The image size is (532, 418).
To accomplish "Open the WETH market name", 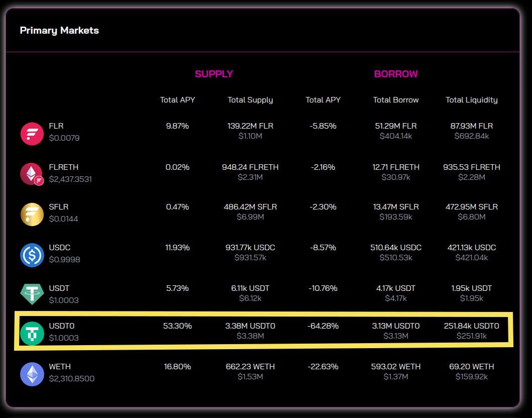I will [60, 367].
